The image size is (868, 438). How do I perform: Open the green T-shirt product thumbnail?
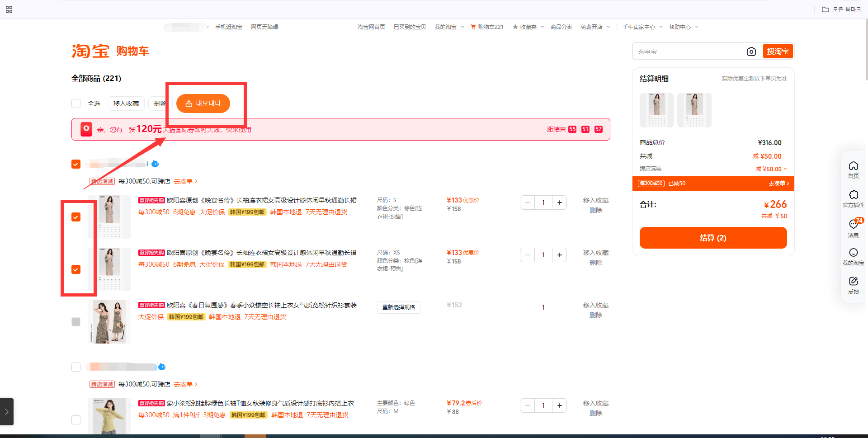coord(109,416)
